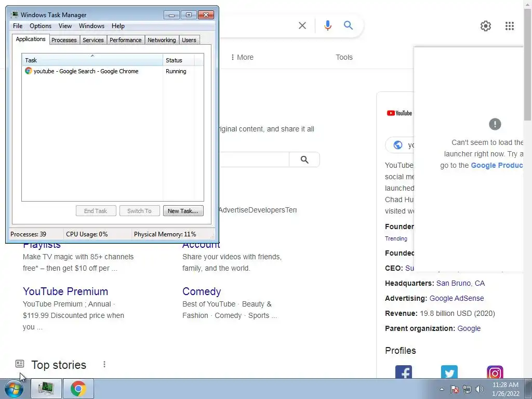
Task: Show hidden tray icons arrow
Action: pyautogui.click(x=442, y=389)
